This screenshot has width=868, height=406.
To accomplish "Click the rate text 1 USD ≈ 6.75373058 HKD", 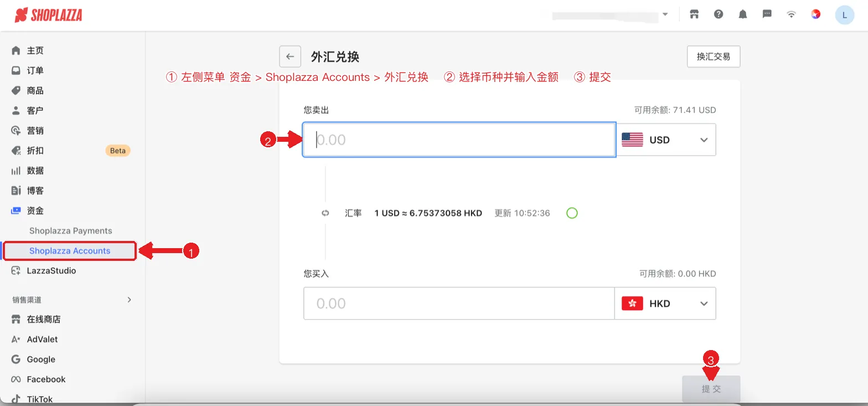I will pos(428,213).
